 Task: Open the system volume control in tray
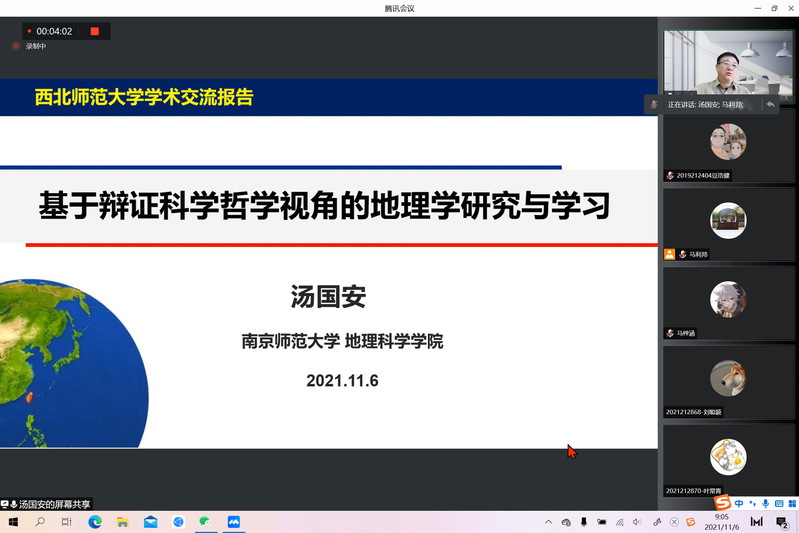coord(637,522)
